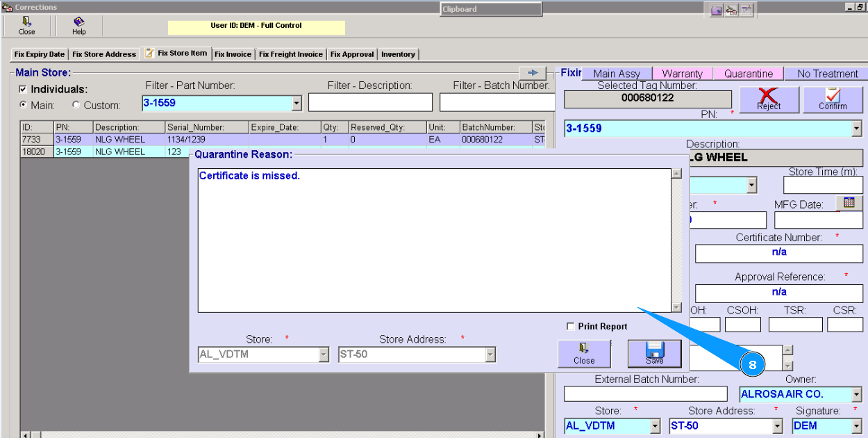Click the purple S icon in the title bar
Image resolution: width=868 pixels, height=440 pixels.
(x=717, y=10)
